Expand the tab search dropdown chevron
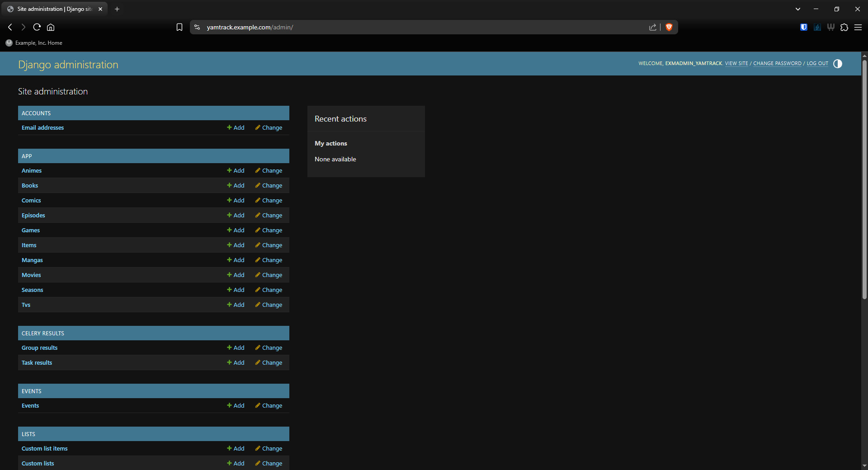 pyautogui.click(x=797, y=9)
